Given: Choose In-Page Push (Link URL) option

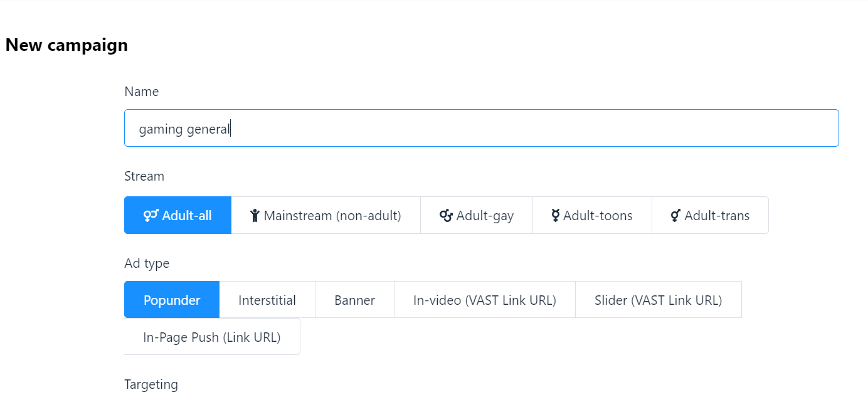Looking at the screenshot, I should [212, 337].
